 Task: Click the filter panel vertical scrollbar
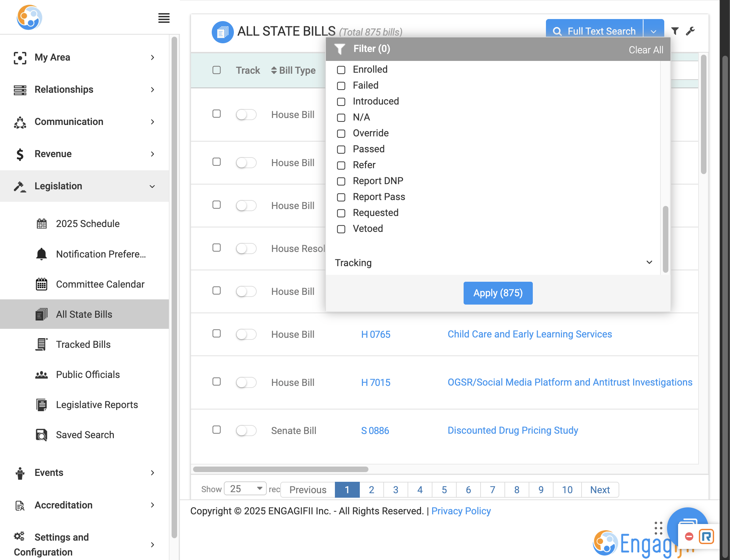665,239
